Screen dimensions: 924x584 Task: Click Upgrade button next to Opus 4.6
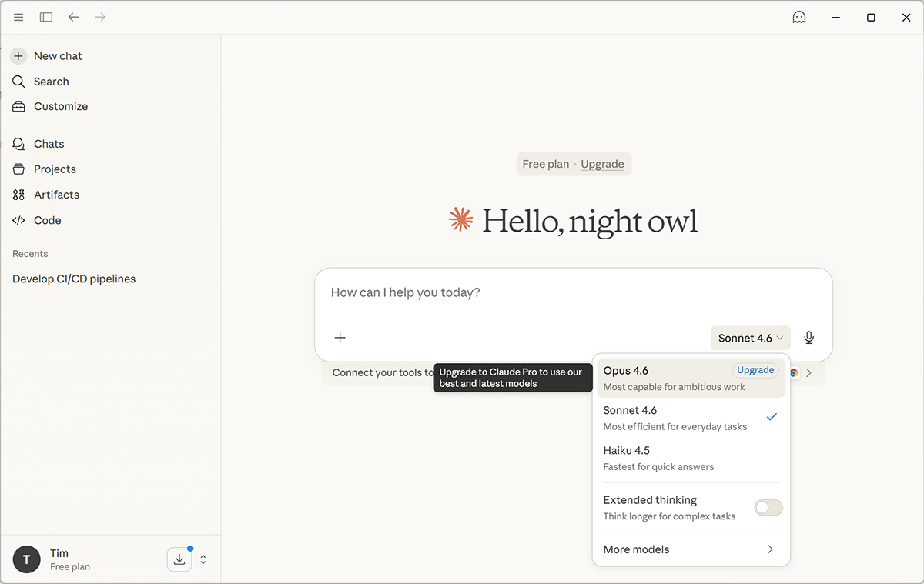click(755, 370)
